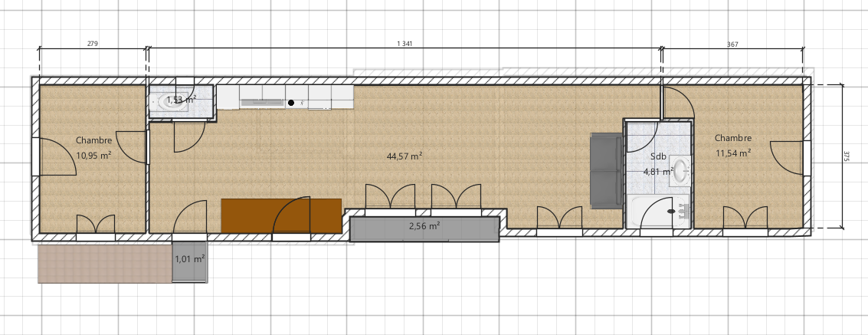Image resolution: width=868 pixels, height=335 pixels.
Task: Select the washbasin in the Sdb bathroom
Action: 680,170
